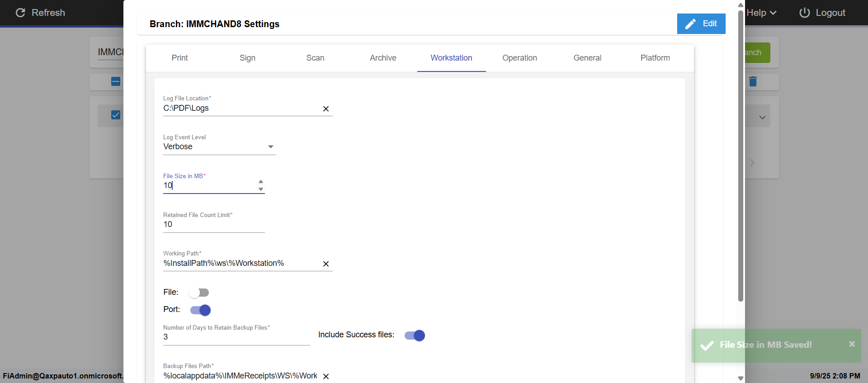Disable the Port toggle
The height and width of the screenshot is (383, 868).
pyautogui.click(x=200, y=310)
